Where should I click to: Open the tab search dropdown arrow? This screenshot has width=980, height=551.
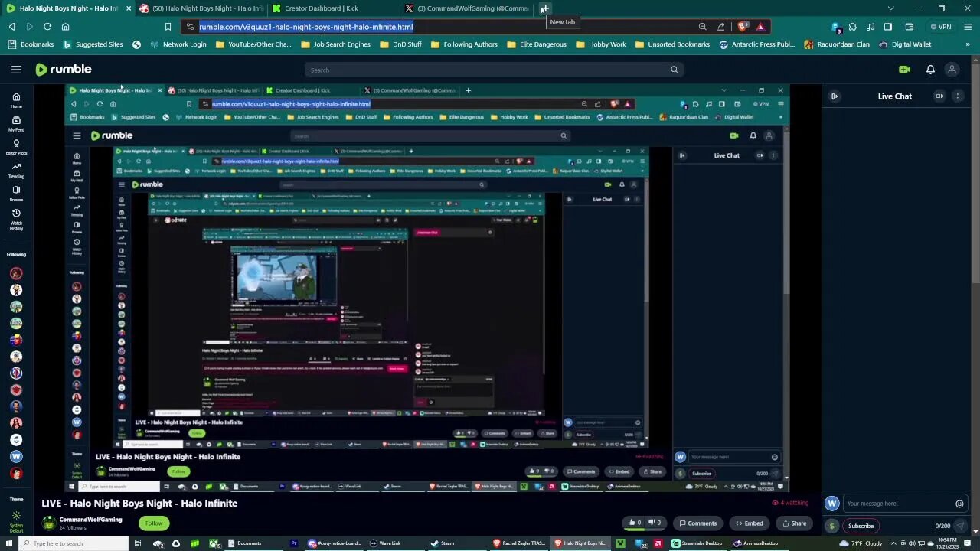pyautogui.click(x=890, y=8)
